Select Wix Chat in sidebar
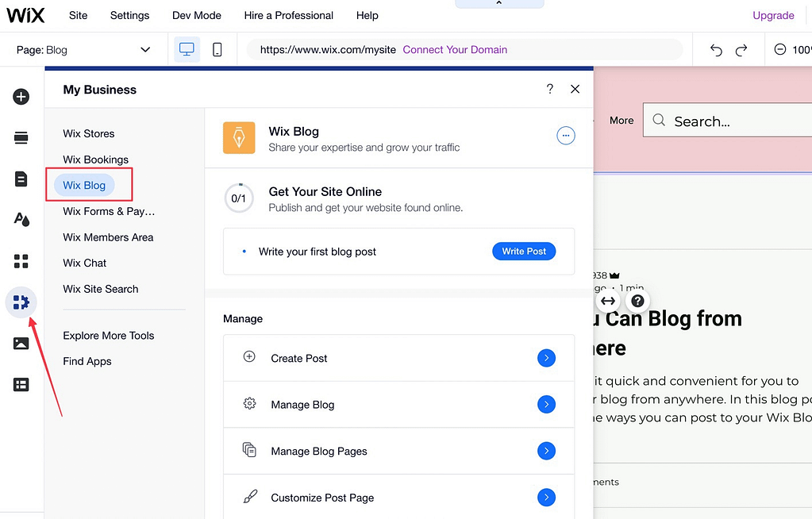 pyautogui.click(x=84, y=263)
